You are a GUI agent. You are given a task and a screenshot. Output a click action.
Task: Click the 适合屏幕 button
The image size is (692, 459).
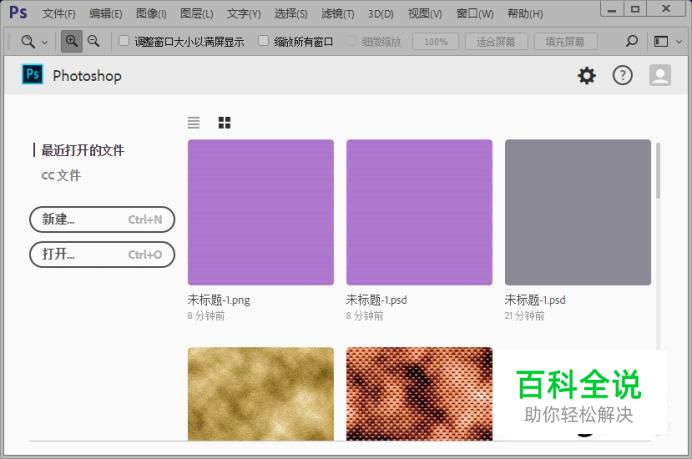(496, 42)
